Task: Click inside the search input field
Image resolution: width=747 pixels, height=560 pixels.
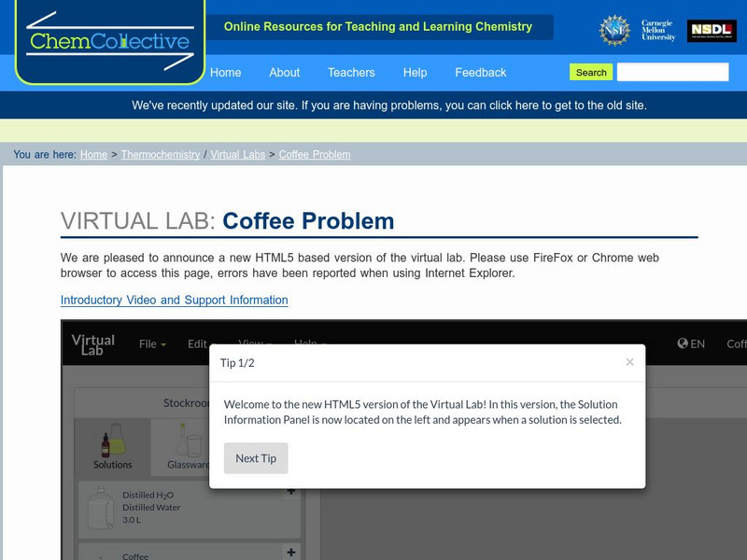Action: tap(674, 71)
